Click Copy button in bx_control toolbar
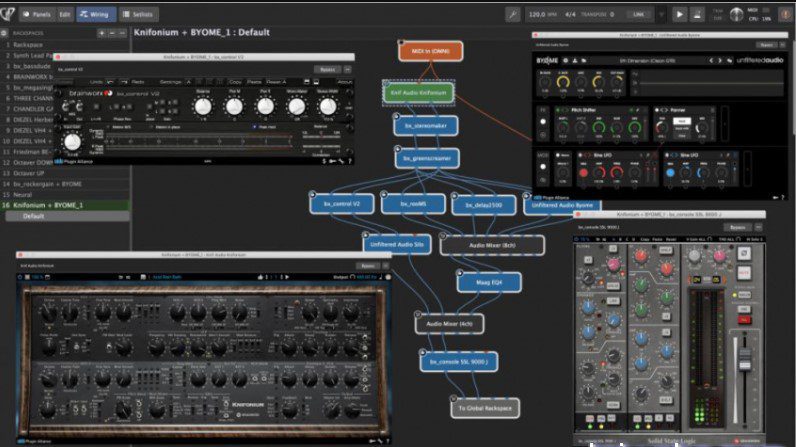 point(235,81)
